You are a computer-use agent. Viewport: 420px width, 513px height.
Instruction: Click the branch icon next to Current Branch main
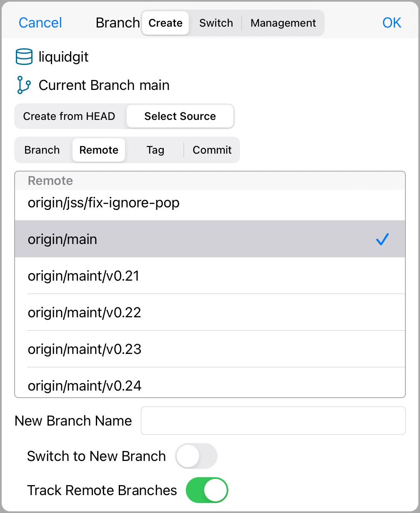coord(24,85)
